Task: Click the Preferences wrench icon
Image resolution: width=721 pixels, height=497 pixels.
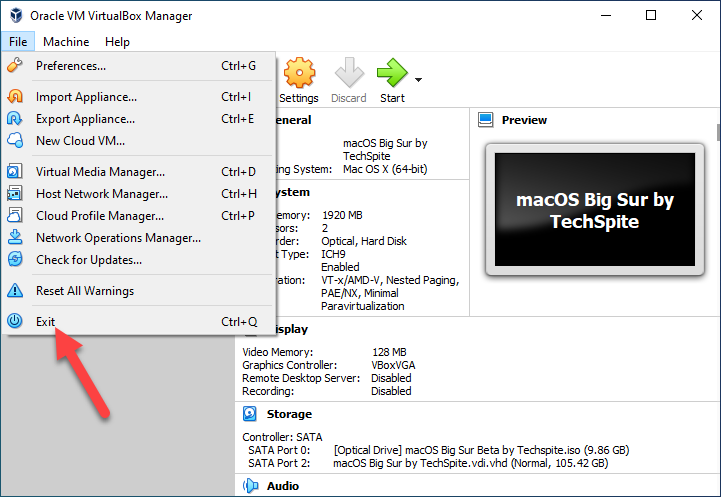Action: [x=15, y=66]
